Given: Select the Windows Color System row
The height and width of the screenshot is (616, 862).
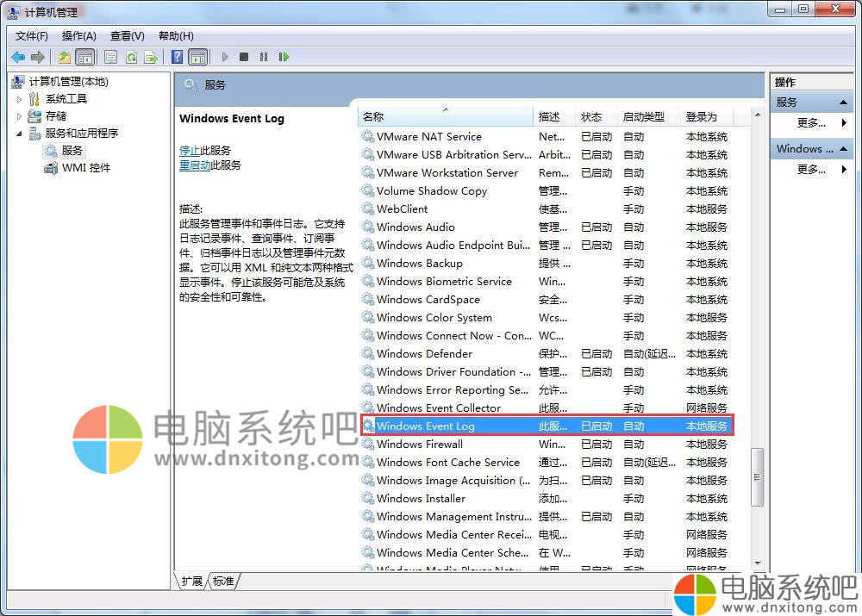Looking at the screenshot, I should click(547, 318).
